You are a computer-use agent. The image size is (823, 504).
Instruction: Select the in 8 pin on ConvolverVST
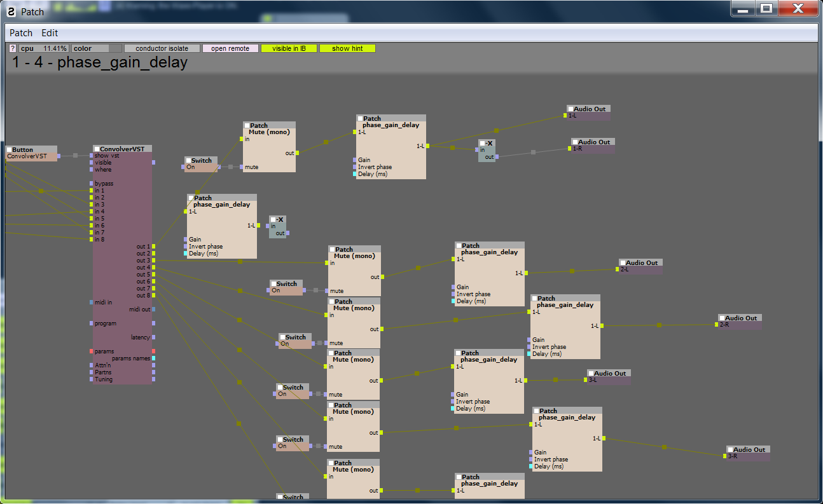pyautogui.click(x=91, y=240)
